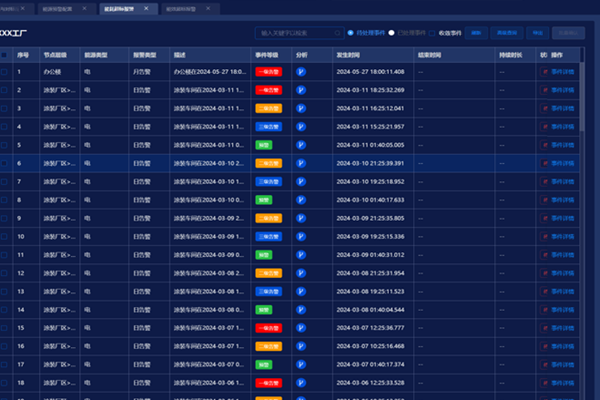This screenshot has height=400, width=600.
Task: Click the orange 二级告警 tag in row 3
Action: point(268,108)
